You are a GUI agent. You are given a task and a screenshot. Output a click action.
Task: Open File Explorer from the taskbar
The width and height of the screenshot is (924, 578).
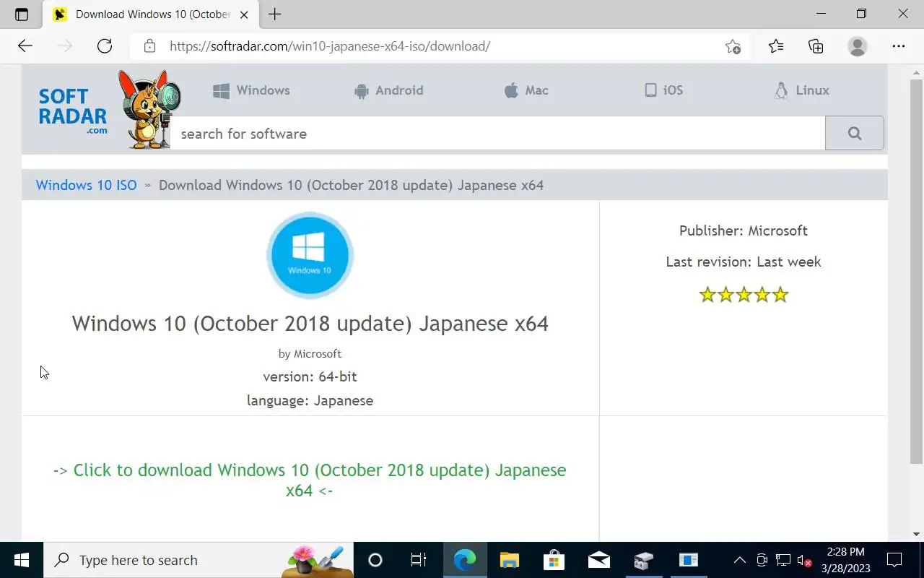510,560
